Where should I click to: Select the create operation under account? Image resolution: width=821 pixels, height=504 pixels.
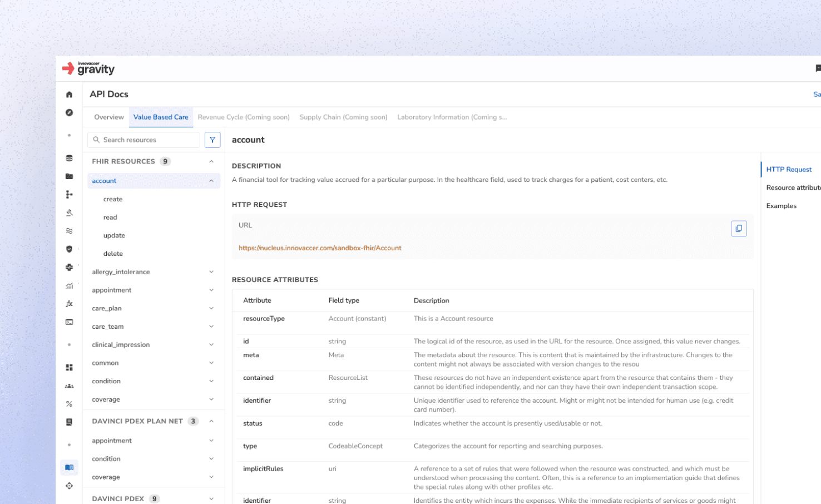pos(113,199)
